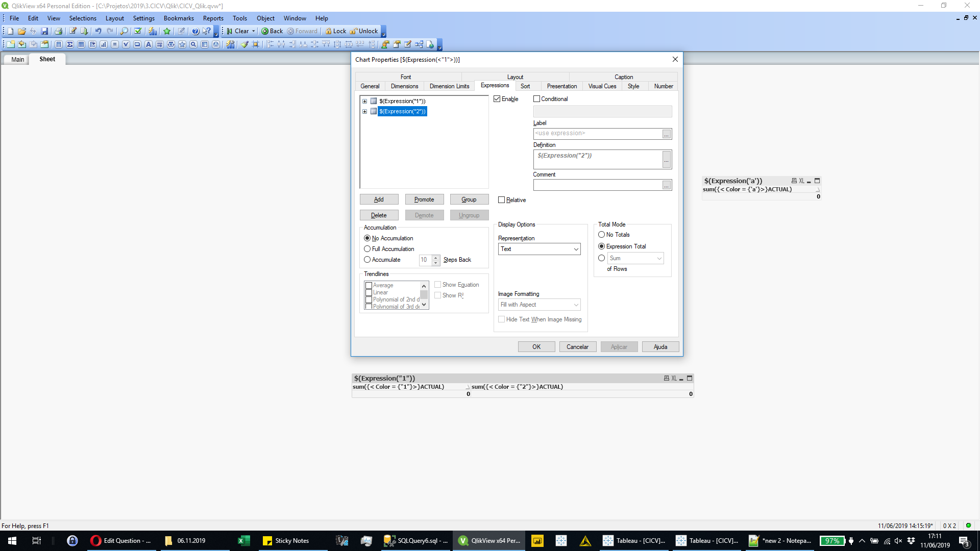Click the Cancelar button

click(x=577, y=347)
